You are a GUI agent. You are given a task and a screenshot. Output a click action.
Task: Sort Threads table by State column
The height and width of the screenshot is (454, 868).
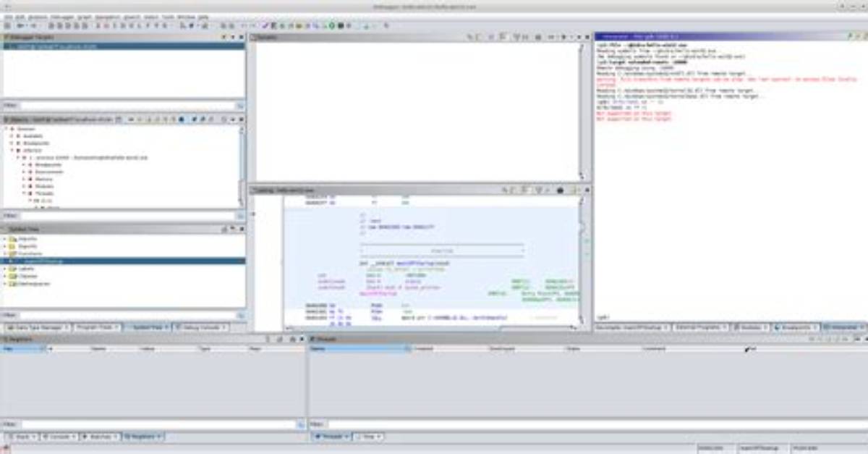point(602,348)
